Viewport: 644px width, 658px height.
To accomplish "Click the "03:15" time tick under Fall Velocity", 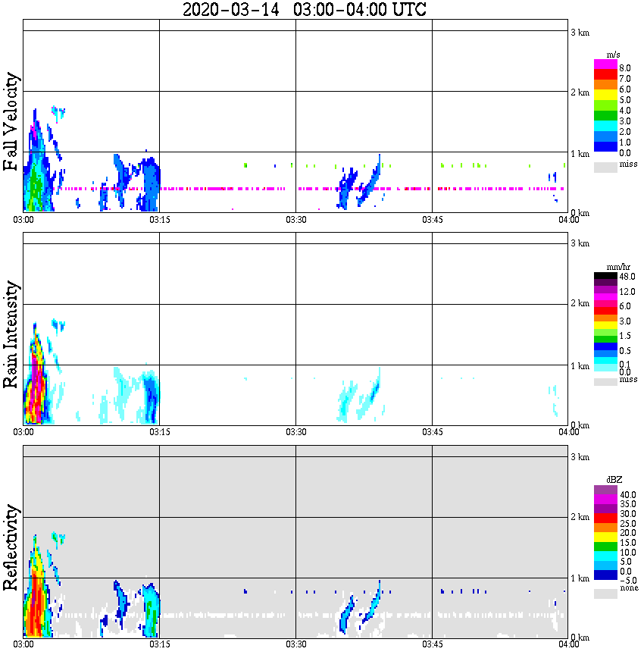I will tap(159, 220).
